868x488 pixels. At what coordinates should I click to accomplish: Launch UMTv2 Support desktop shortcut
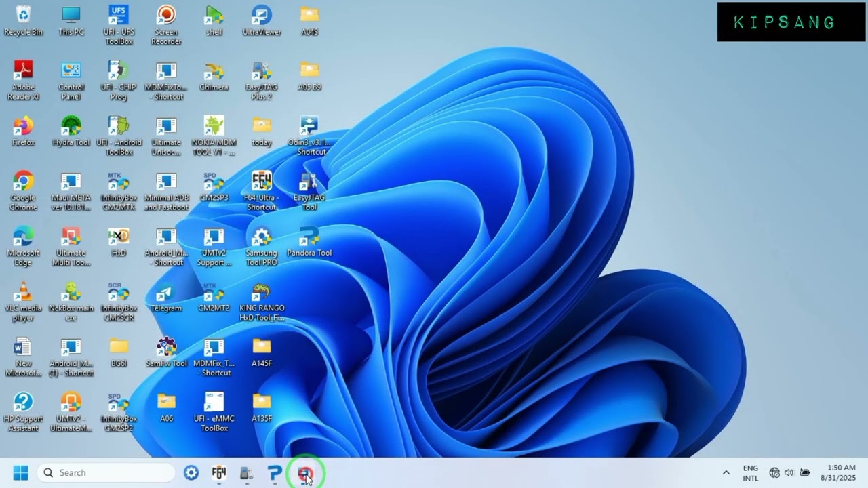click(x=214, y=246)
